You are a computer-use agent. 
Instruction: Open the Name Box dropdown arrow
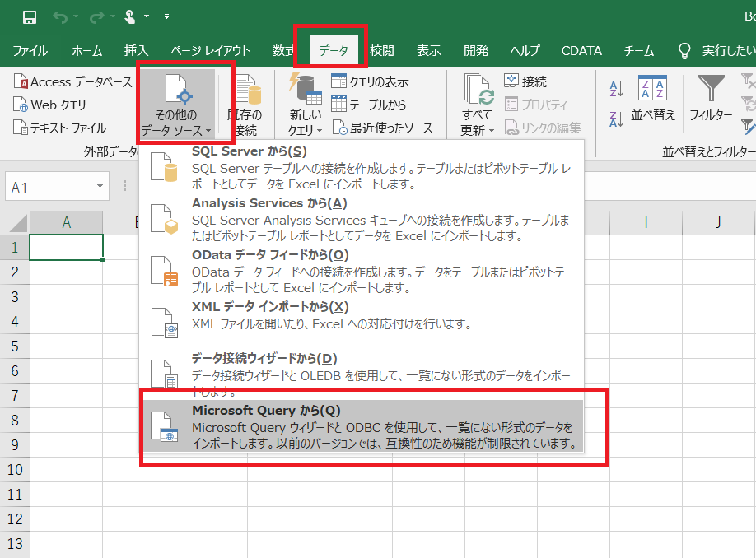100,186
